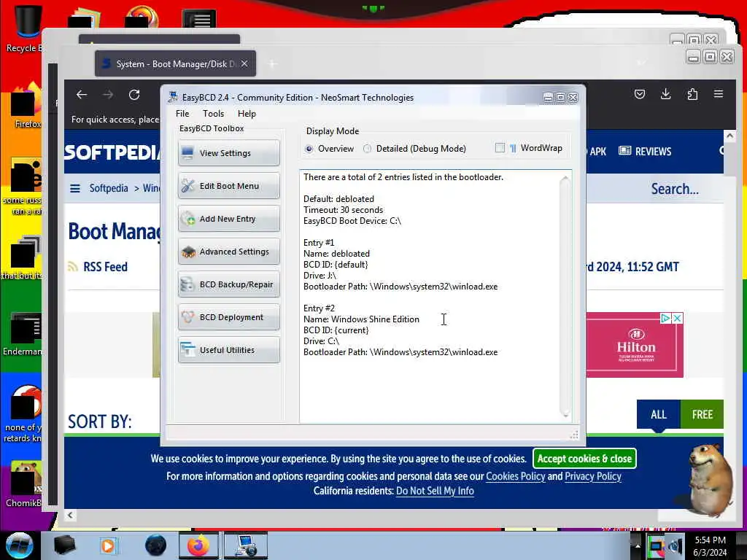Click the EasyBCD title bar app icon
This screenshot has height=560, width=747.
click(173, 97)
